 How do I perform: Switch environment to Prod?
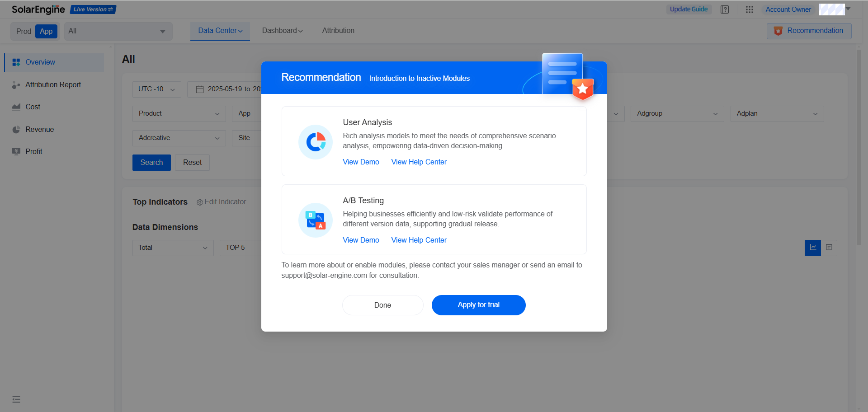coord(24,31)
